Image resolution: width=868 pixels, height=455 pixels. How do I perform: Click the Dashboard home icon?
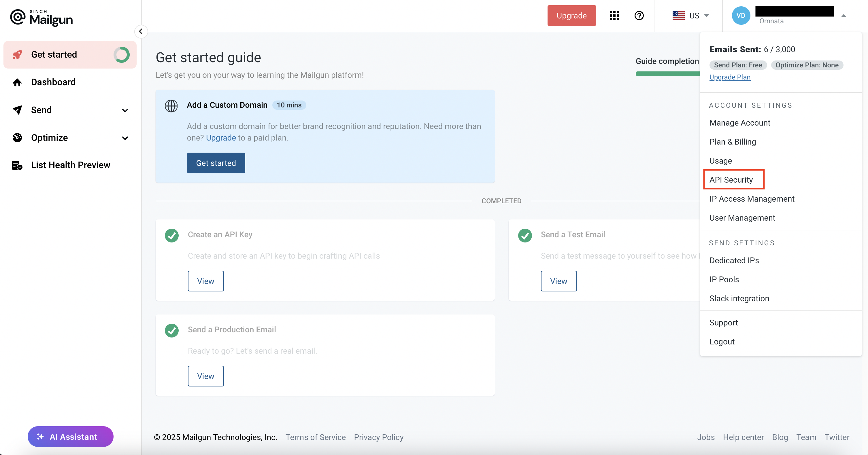tap(17, 82)
